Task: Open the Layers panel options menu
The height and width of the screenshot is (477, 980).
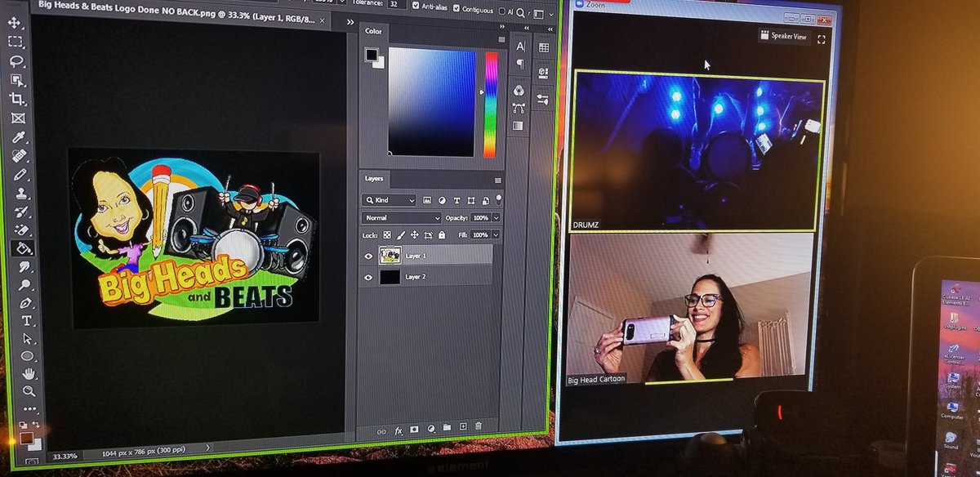Action: pos(497,180)
